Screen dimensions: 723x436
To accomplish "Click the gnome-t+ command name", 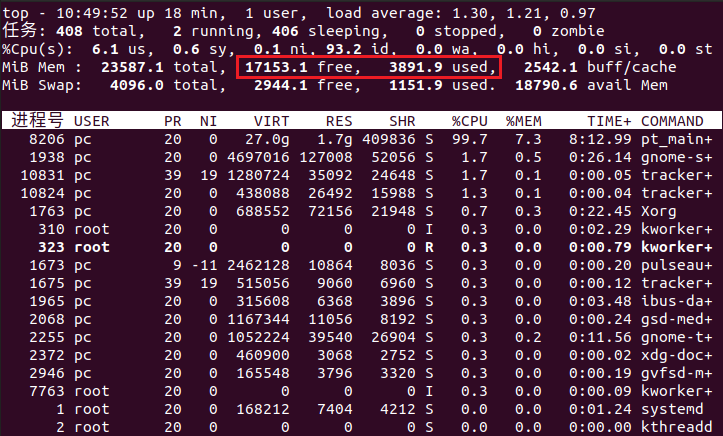I will coord(676,337).
